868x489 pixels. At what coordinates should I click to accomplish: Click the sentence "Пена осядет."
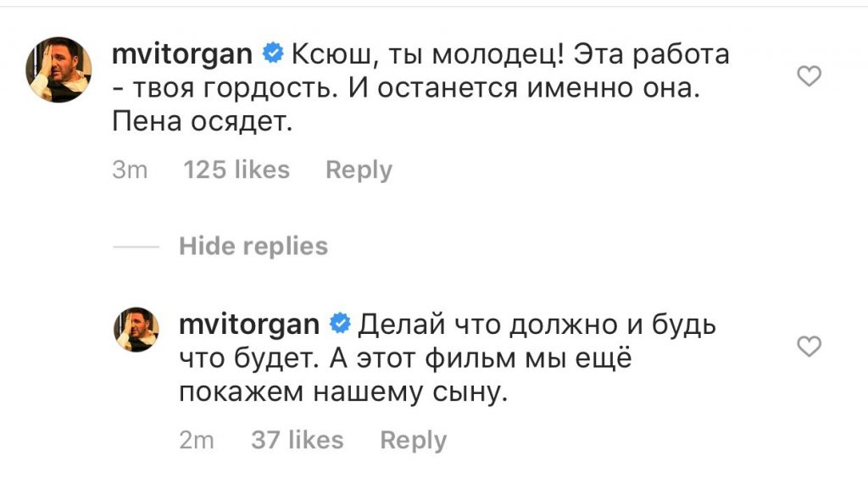point(202,122)
